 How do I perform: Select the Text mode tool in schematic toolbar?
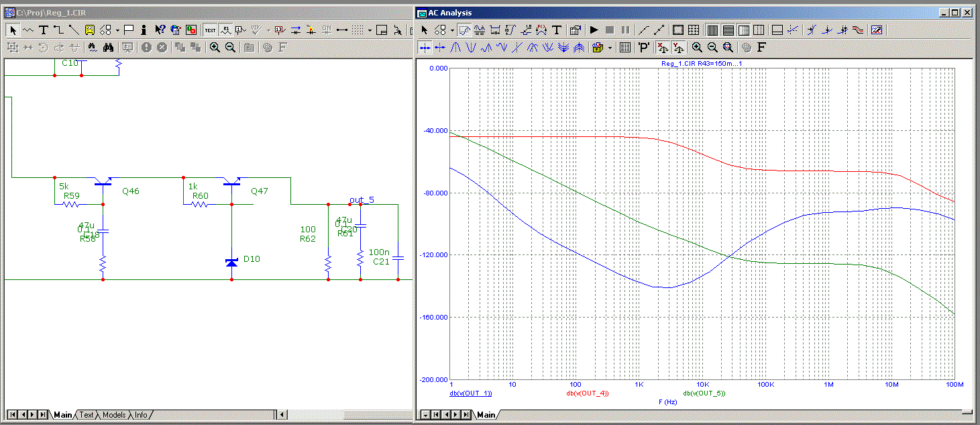[44, 30]
